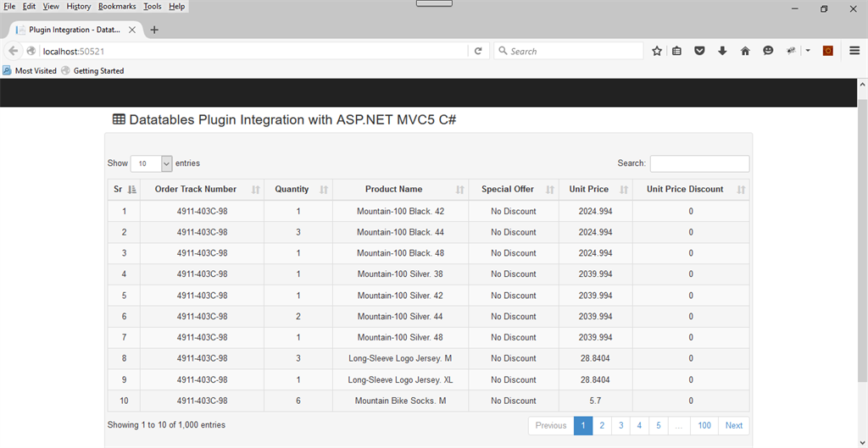
Task: Sort by Order Track Number column icon
Action: click(x=256, y=190)
